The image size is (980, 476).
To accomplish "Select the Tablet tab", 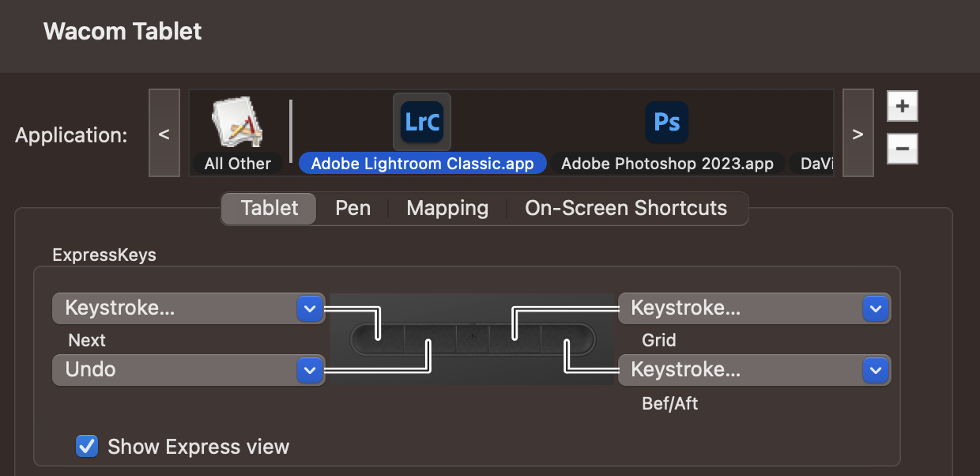I will 269,209.
